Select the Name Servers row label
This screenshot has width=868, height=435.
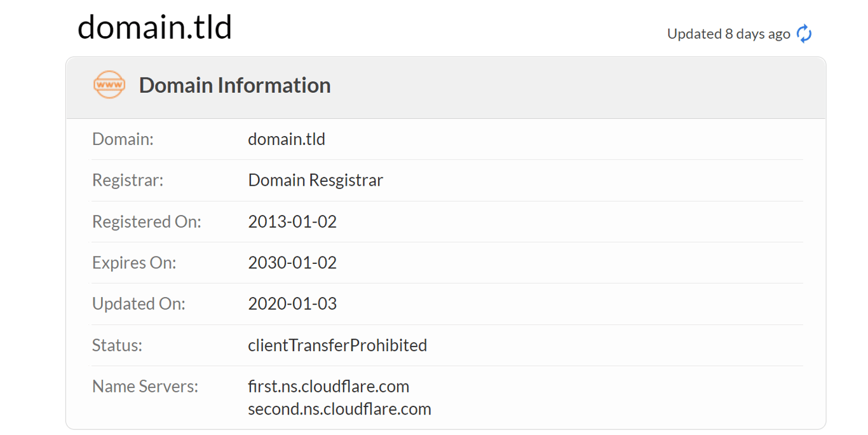tap(145, 386)
